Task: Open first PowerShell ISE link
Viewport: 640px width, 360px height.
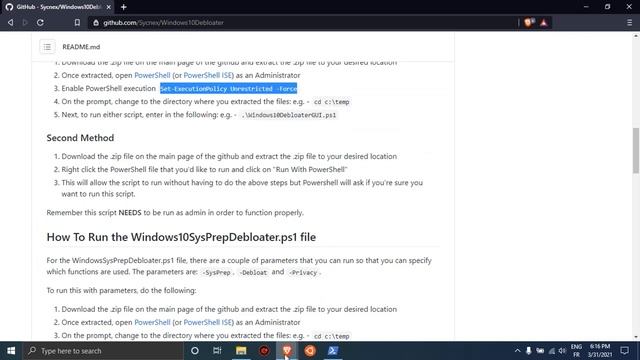Action: [x=208, y=75]
